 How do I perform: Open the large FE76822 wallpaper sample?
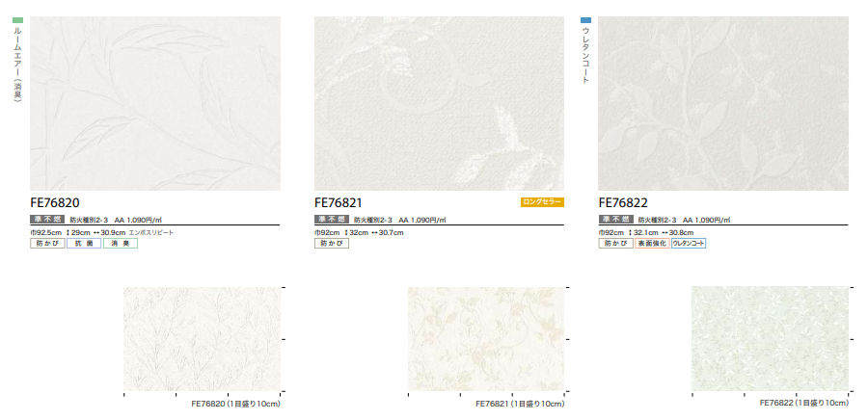[x=723, y=103]
